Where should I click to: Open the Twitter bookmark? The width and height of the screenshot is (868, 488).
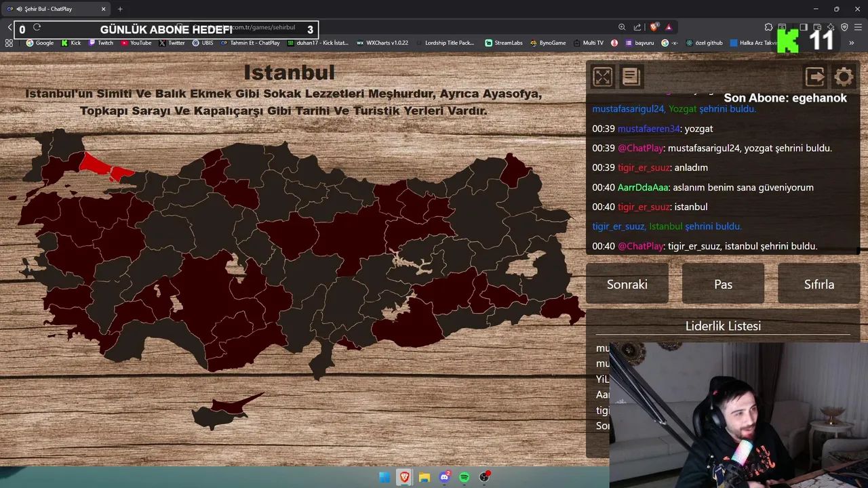tap(172, 43)
